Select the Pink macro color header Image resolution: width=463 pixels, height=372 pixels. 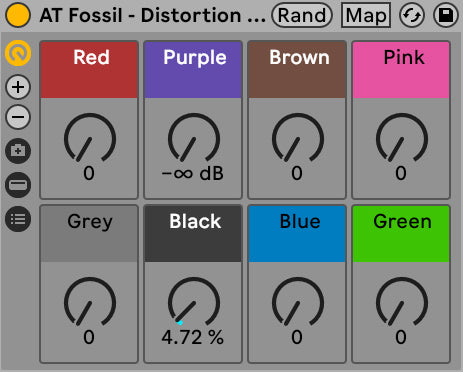pyautogui.click(x=401, y=70)
